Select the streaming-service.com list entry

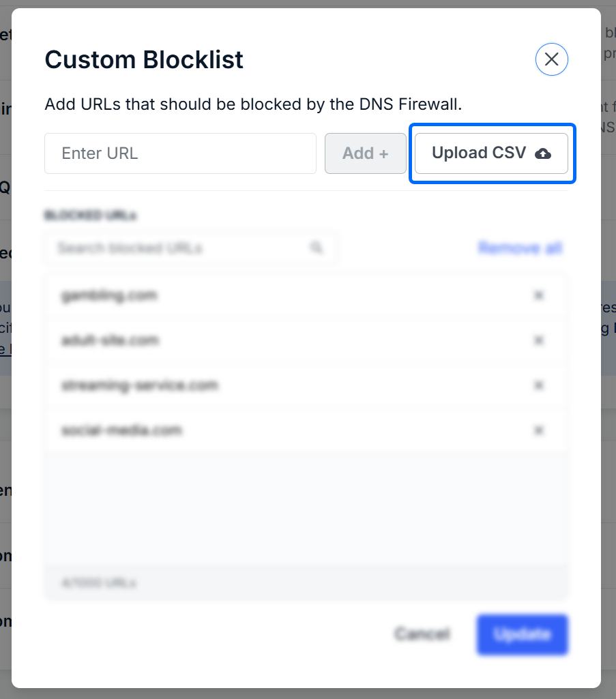139,385
